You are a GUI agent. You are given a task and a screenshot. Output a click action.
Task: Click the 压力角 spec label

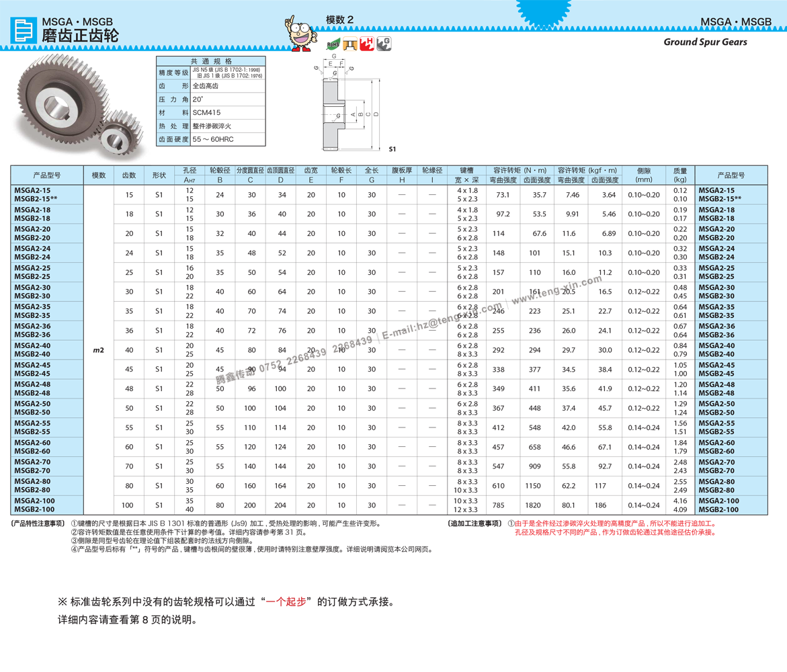click(173, 99)
